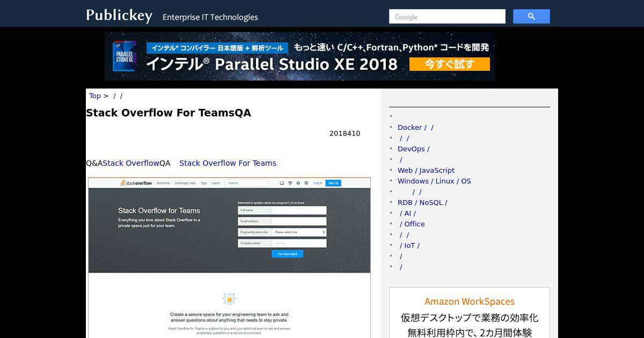The height and width of the screenshot is (338, 644).
Task: Click the date text 2018410
Action: 345,134
